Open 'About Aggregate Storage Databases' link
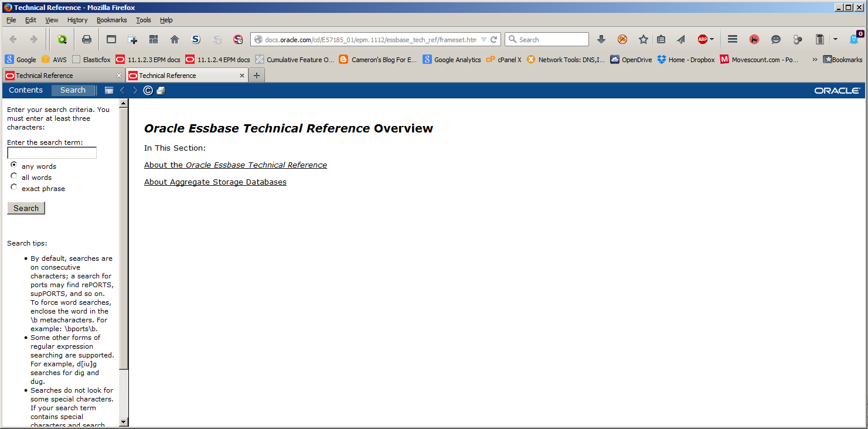Screen dimensions: 868x429 [215, 182]
